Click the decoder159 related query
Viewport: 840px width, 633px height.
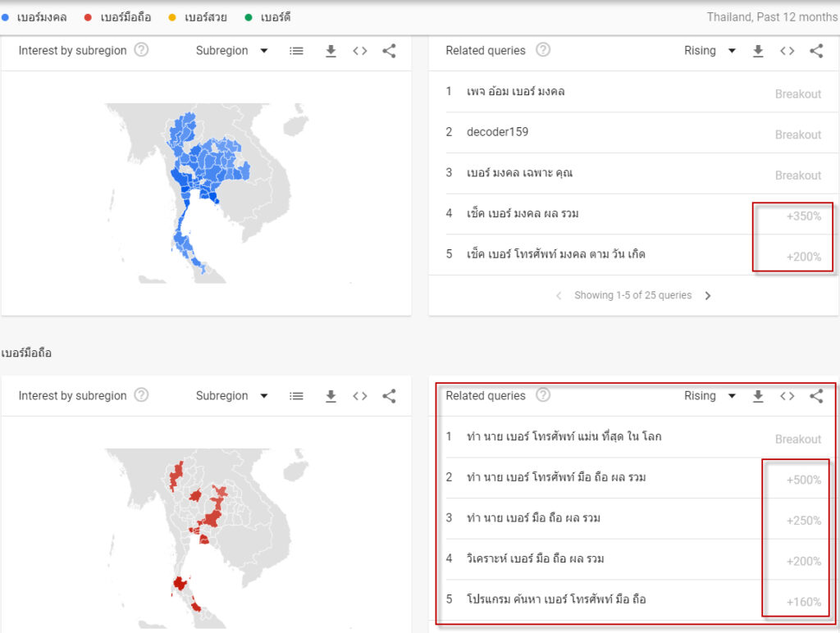point(497,132)
